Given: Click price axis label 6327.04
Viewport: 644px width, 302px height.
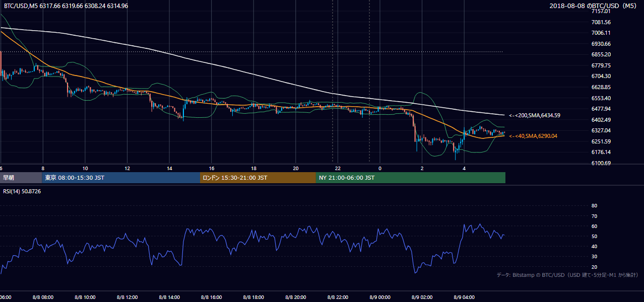Looking at the screenshot, I should pyautogui.click(x=601, y=130).
